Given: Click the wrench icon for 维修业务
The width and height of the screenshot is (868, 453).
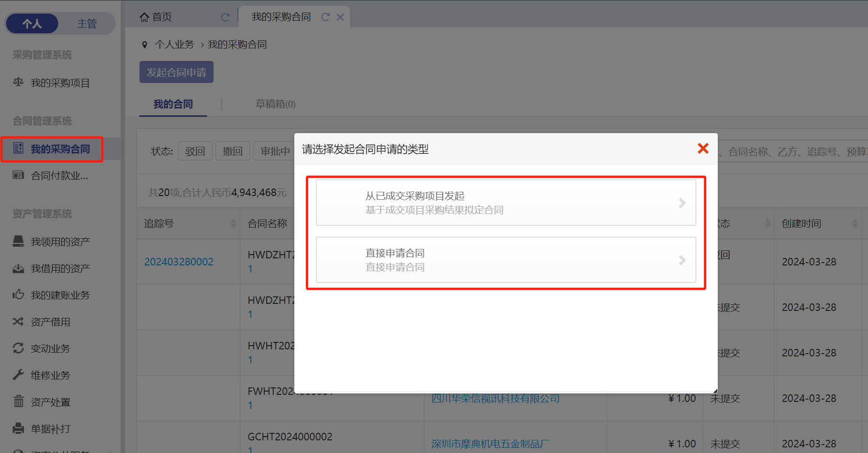Looking at the screenshot, I should (x=18, y=375).
